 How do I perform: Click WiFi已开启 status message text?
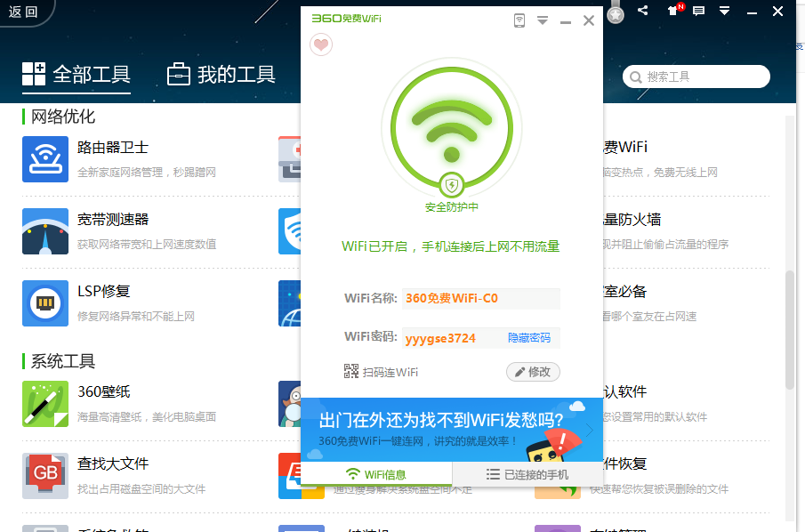coord(450,246)
